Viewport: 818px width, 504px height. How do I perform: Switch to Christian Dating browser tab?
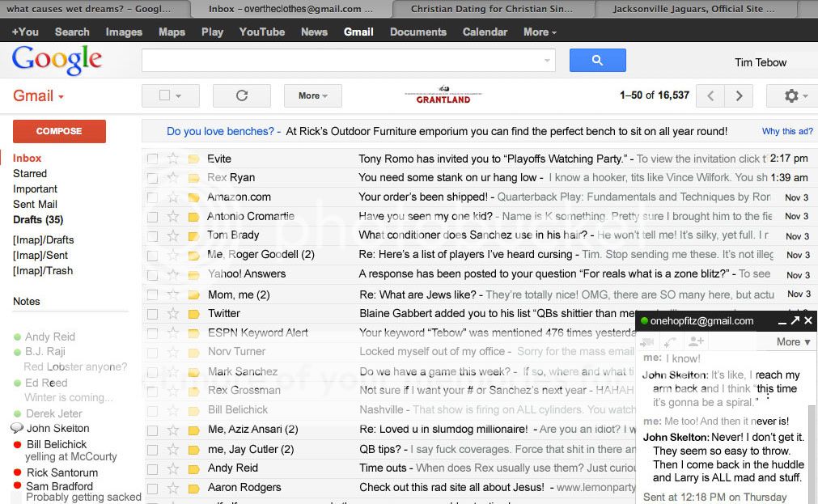[491, 9]
